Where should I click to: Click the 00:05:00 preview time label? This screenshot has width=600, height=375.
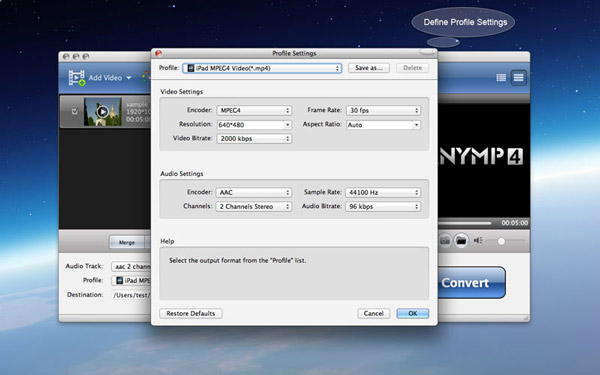[x=515, y=223]
